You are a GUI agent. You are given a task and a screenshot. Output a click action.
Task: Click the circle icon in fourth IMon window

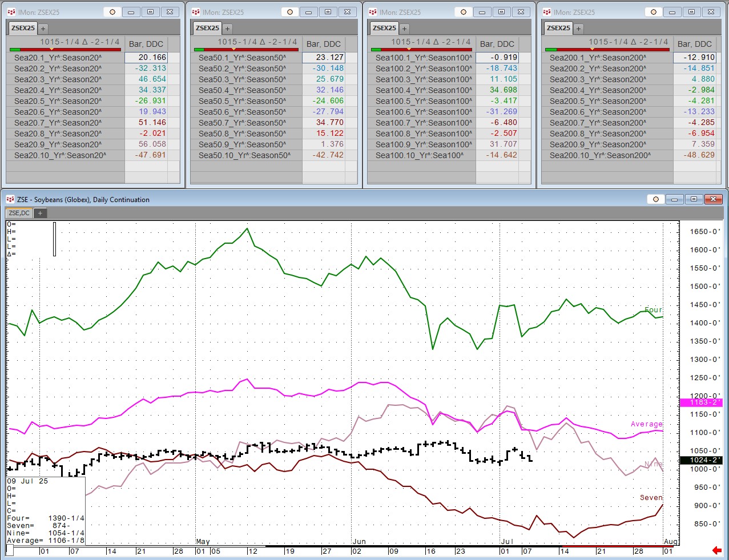(654, 12)
